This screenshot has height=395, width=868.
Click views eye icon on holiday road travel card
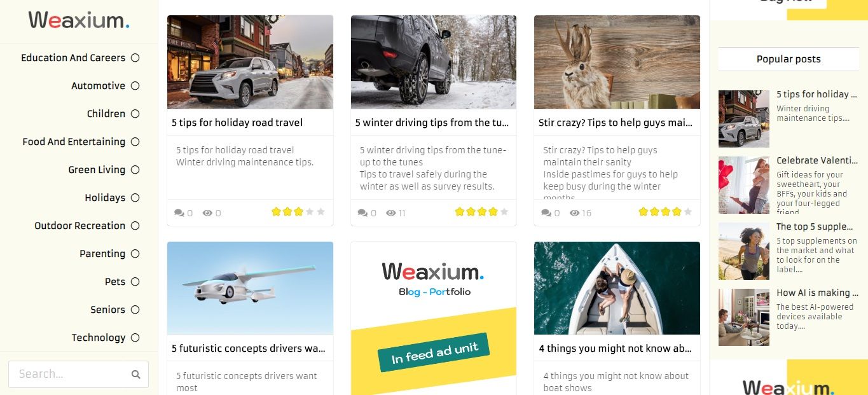(x=207, y=213)
